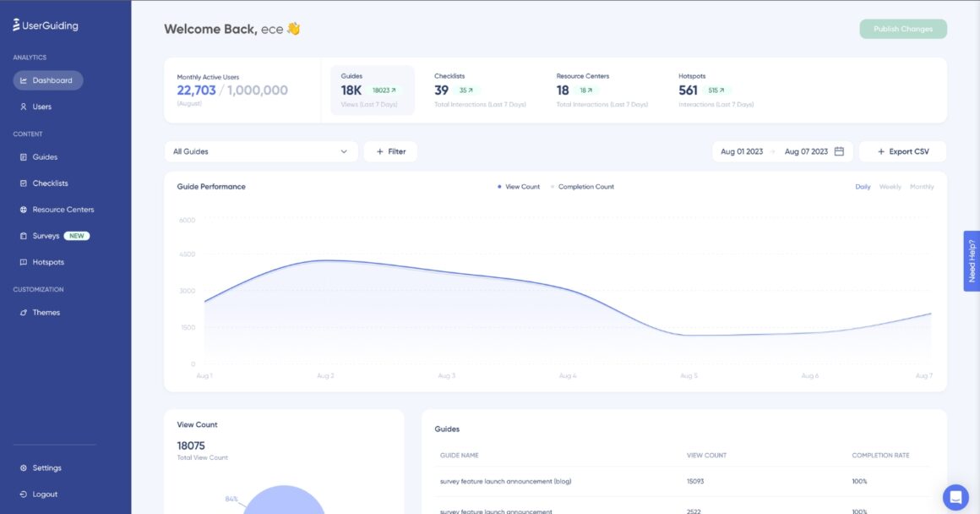Open the chat widget bubble

point(955,497)
